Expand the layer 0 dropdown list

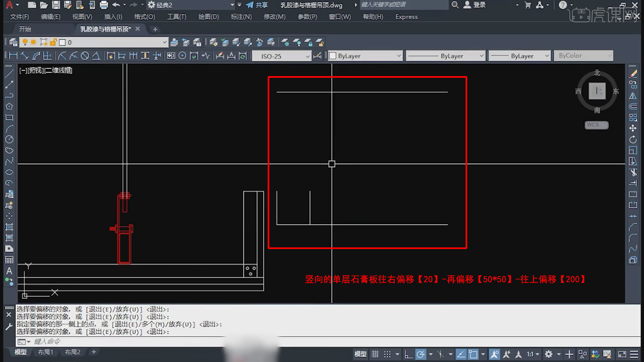click(165, 43)
